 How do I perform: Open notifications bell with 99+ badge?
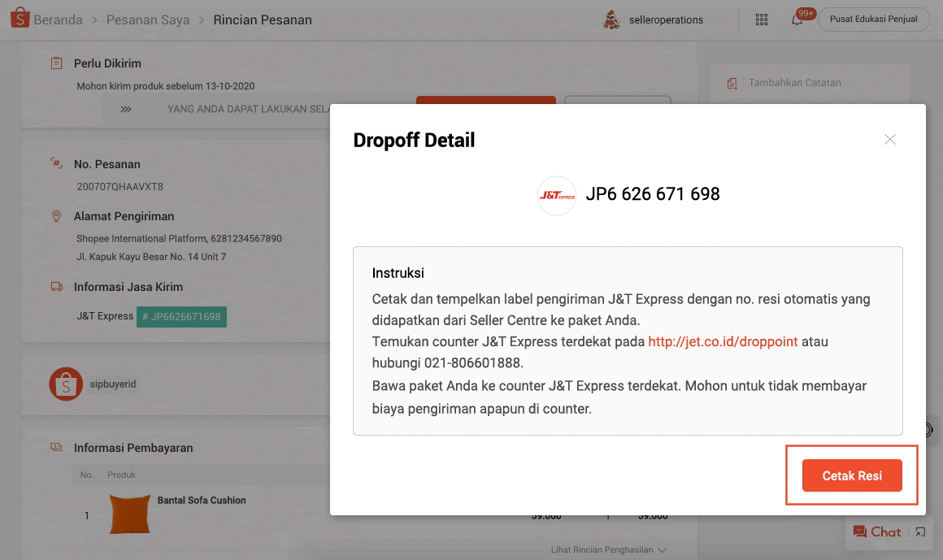tap(797, 20)
